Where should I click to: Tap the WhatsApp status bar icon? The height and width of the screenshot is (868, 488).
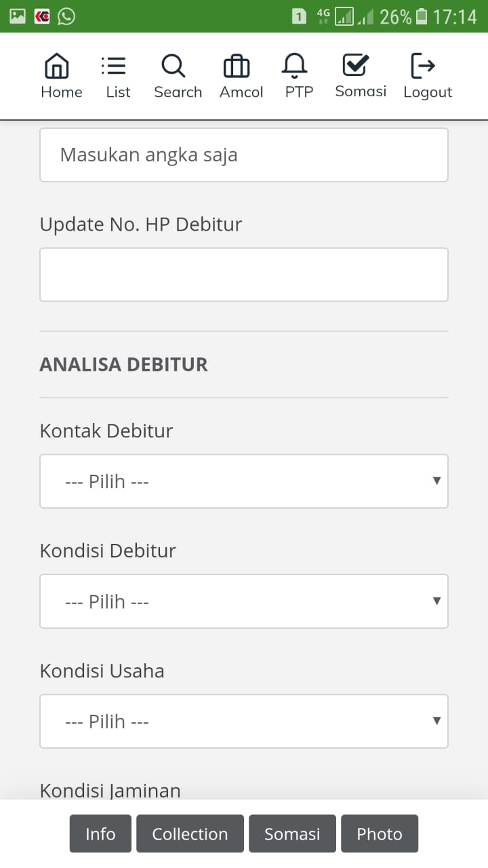[x=66, y=16]
